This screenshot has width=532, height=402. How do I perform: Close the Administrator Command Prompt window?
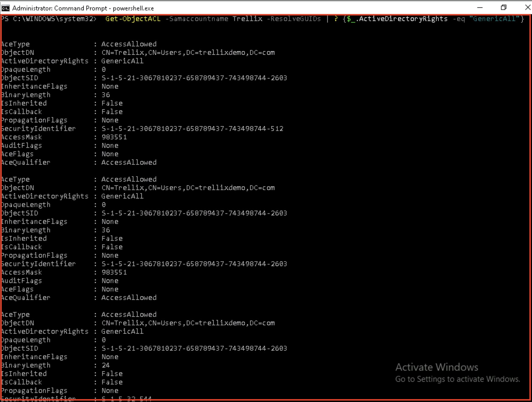pos(527,8)
